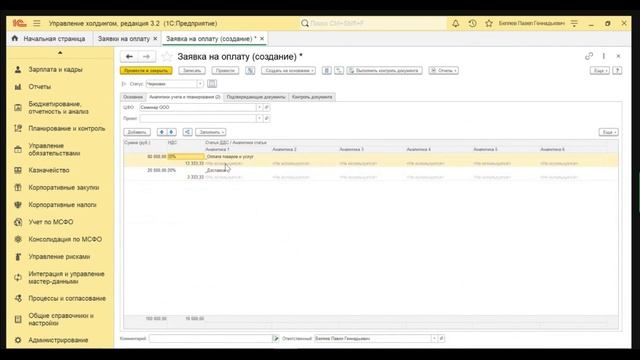Click the yellow Провести и закрыть button

(146, 71)
